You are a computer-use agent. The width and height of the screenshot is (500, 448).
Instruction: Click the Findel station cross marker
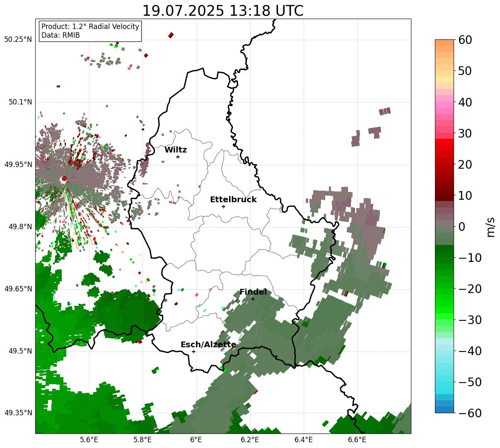[x=253, y=299]
